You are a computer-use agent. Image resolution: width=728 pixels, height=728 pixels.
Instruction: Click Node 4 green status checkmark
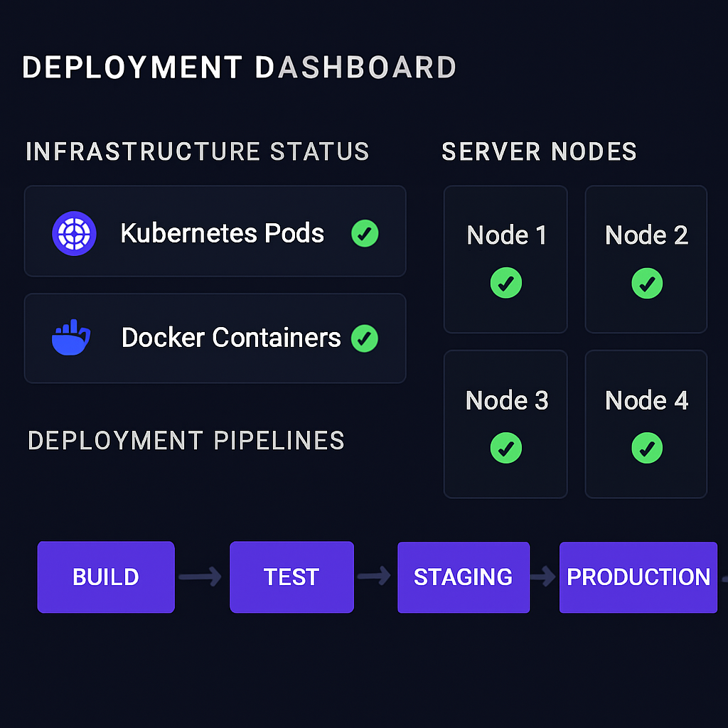(x=647, y=448)
